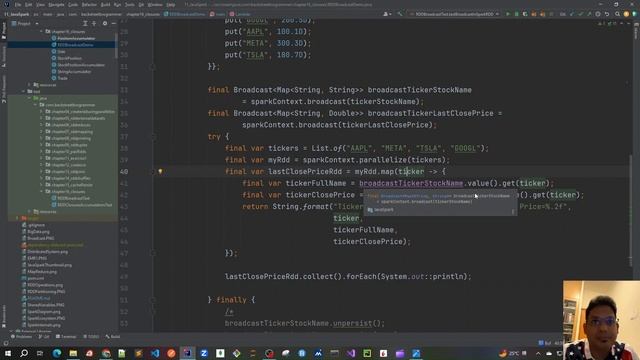
Task: Open the Problems tool window tab
Action: pos(22,337)
